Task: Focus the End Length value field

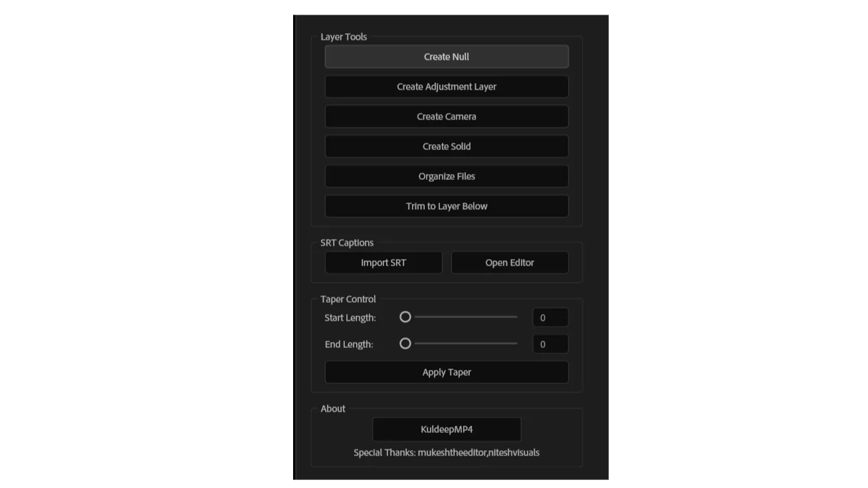Action: (550, 344)
